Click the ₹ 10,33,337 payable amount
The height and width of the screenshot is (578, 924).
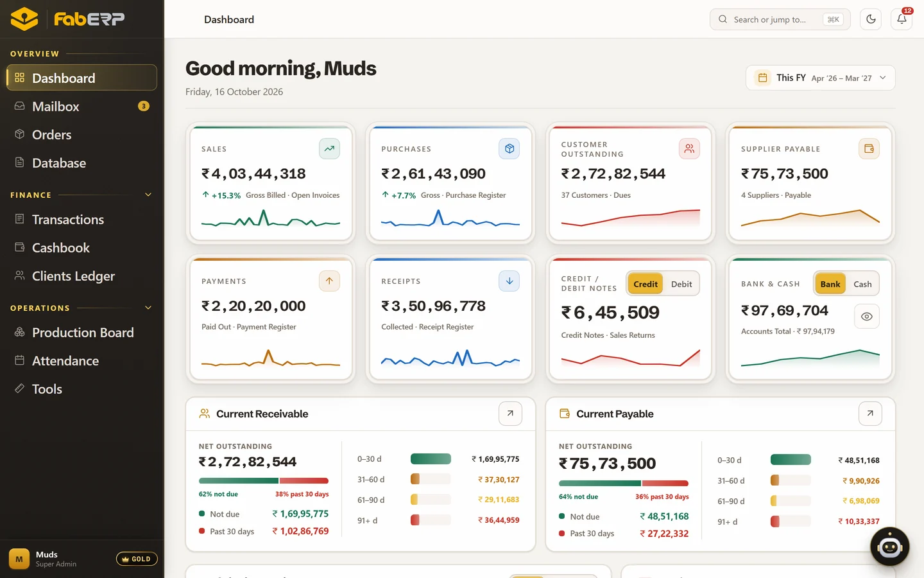pyautogui.click(x=859, y=521)
